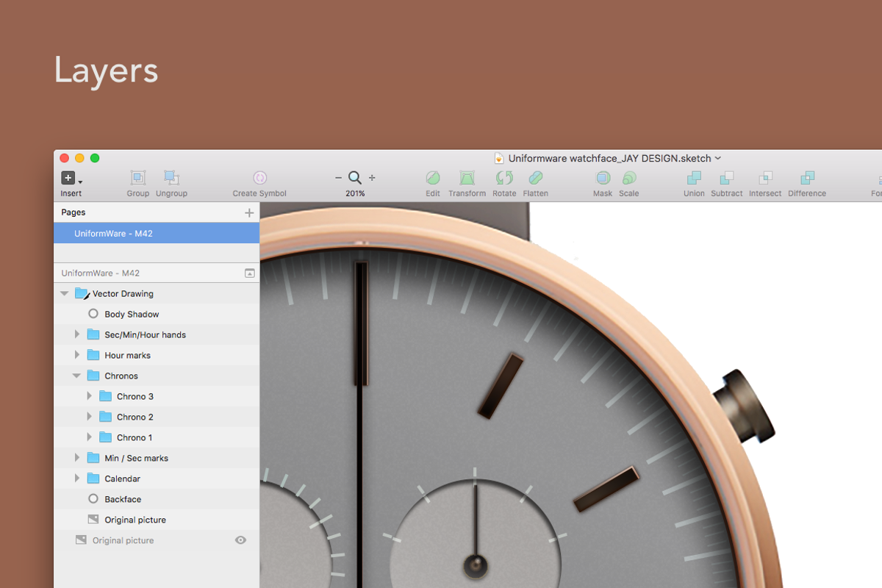The width and height of the screenshot is (882, 588).
Task: Click the document title Uniformware watchface_JAY DESIGN.sketch
Action: point(609,158)
